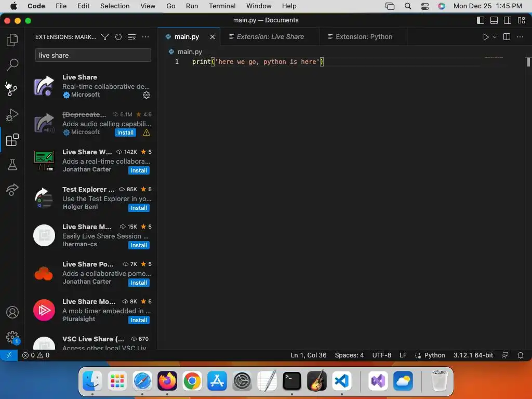The height and width of the screenshot is (399, 532).
Task: Show errors and warnings in status bar
Action: [36, 355]
